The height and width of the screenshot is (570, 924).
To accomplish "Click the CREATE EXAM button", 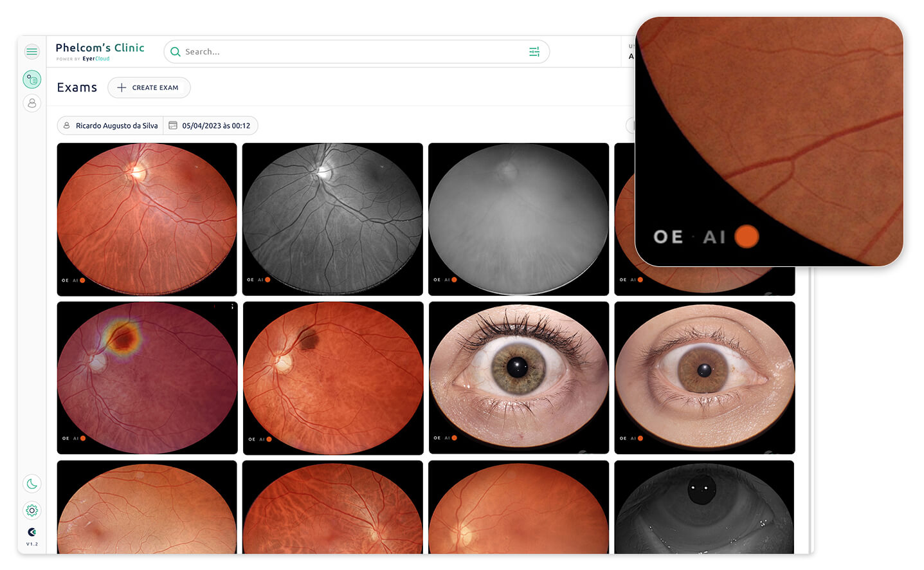I will pos(149,87).
